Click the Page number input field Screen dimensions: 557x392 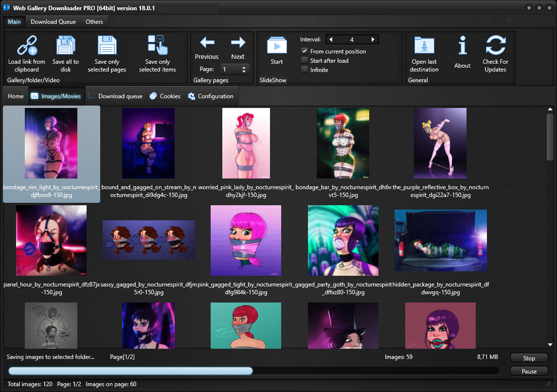coord(230,69)
